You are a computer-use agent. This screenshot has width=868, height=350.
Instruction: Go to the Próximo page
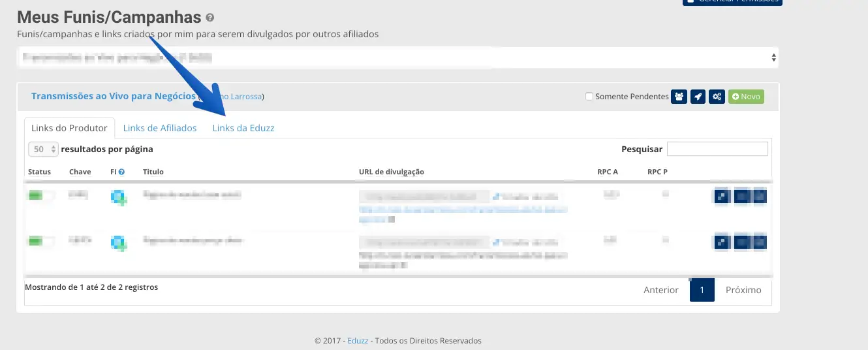(743, 290)
